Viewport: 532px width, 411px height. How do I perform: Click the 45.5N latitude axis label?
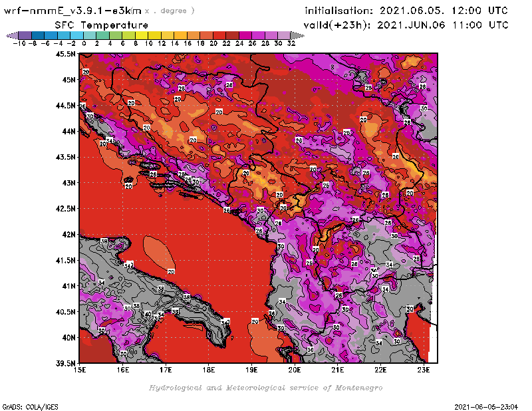65,54
